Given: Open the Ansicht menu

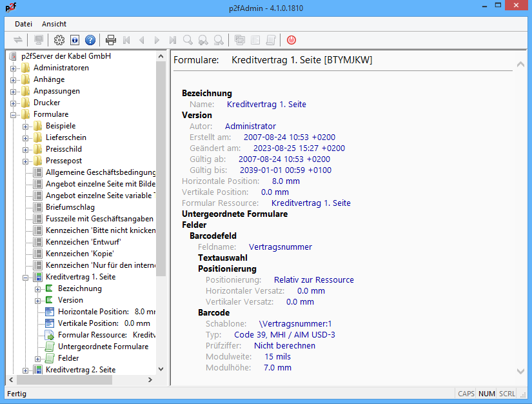Looking at the screenshot, I should (x=54, y=24).
